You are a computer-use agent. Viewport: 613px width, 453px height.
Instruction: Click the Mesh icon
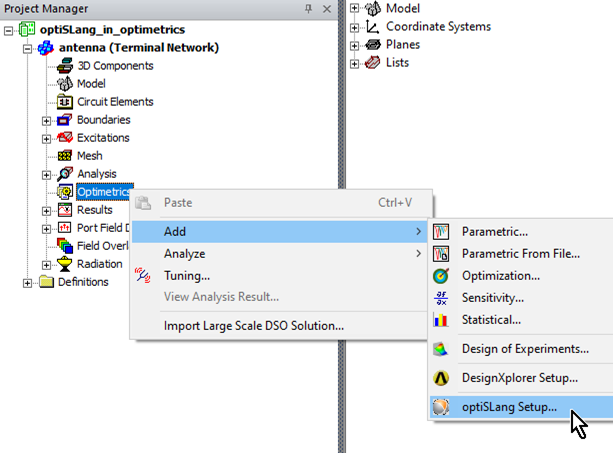click(x=65, y=156)
